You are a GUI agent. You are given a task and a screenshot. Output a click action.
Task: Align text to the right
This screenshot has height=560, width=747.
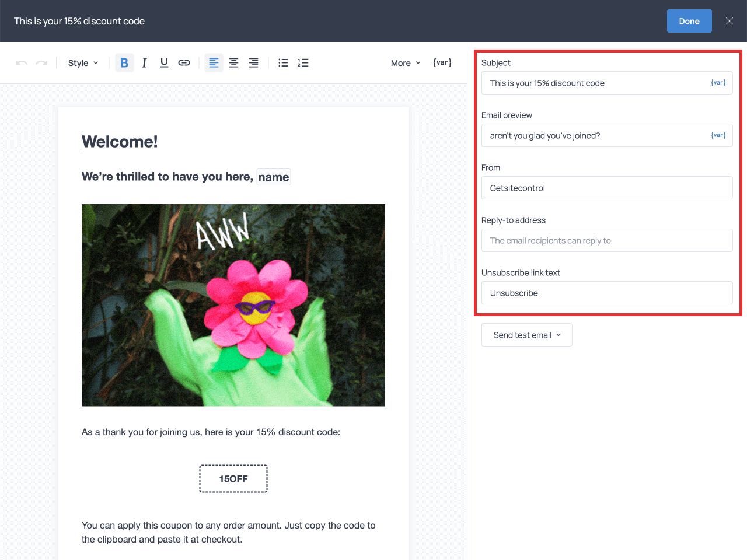click(x=253, y=62)
